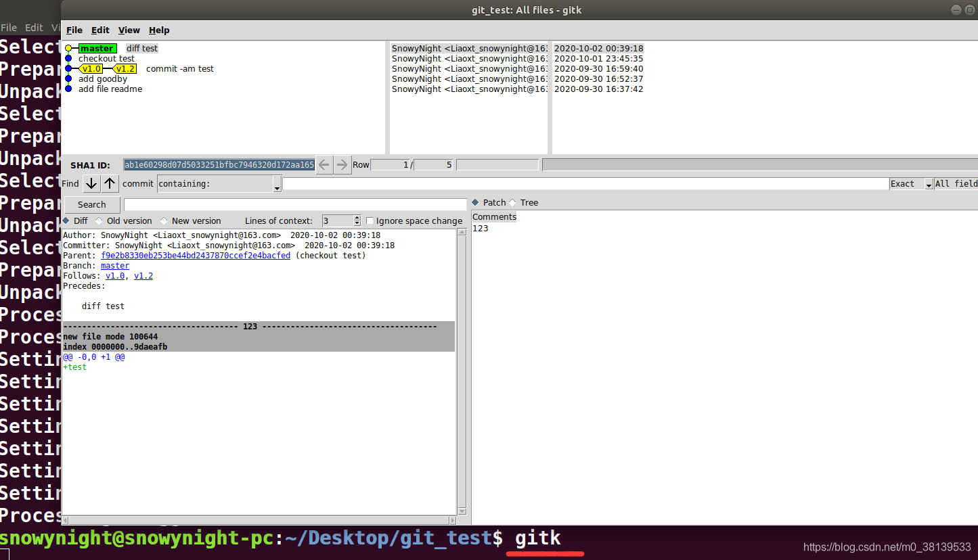Click the Lines of context value field
978x560 pixels.
338,221
